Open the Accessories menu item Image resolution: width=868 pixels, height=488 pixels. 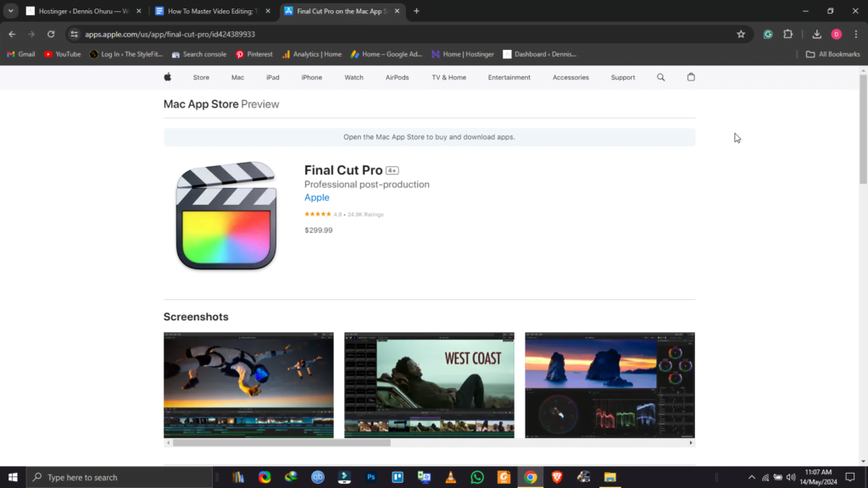click(x=570, y=77)
